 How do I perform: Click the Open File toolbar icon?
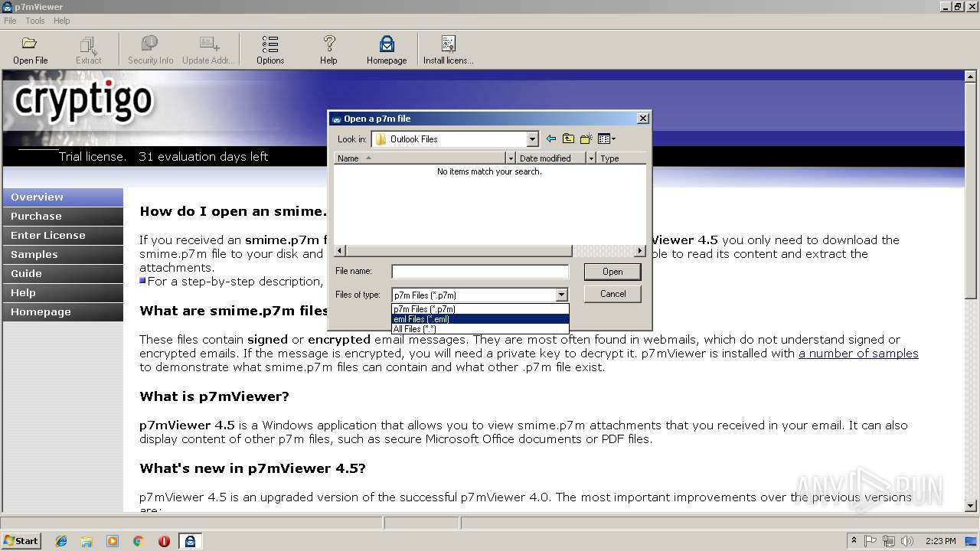pyautogui.click(x=30, y=50)
